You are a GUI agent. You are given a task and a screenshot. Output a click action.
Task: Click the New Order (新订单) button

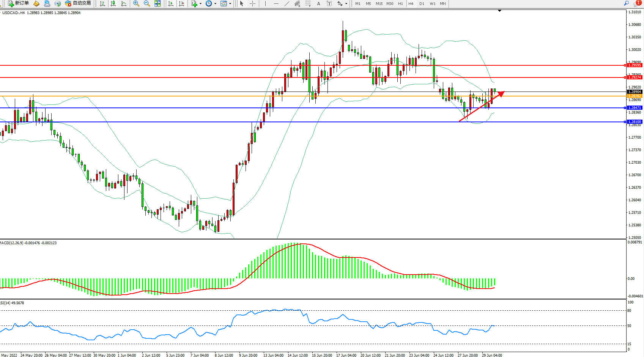[x=19, y=3]
